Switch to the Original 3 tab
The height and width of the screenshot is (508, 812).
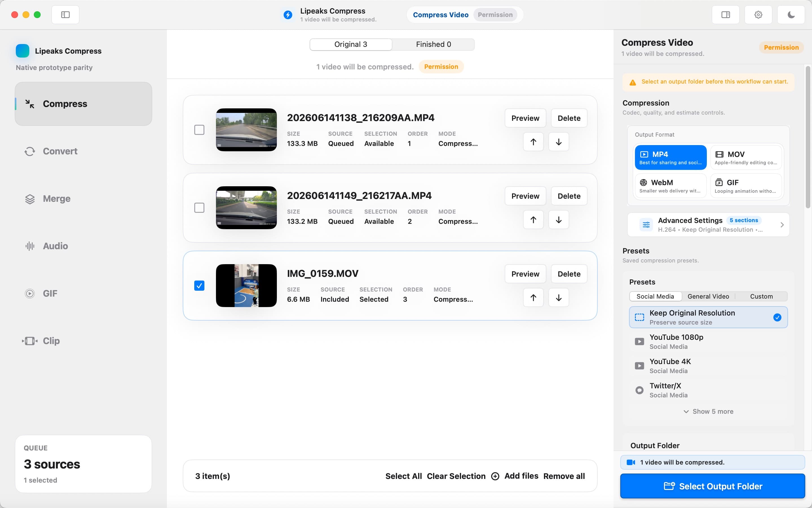[351, 44]
